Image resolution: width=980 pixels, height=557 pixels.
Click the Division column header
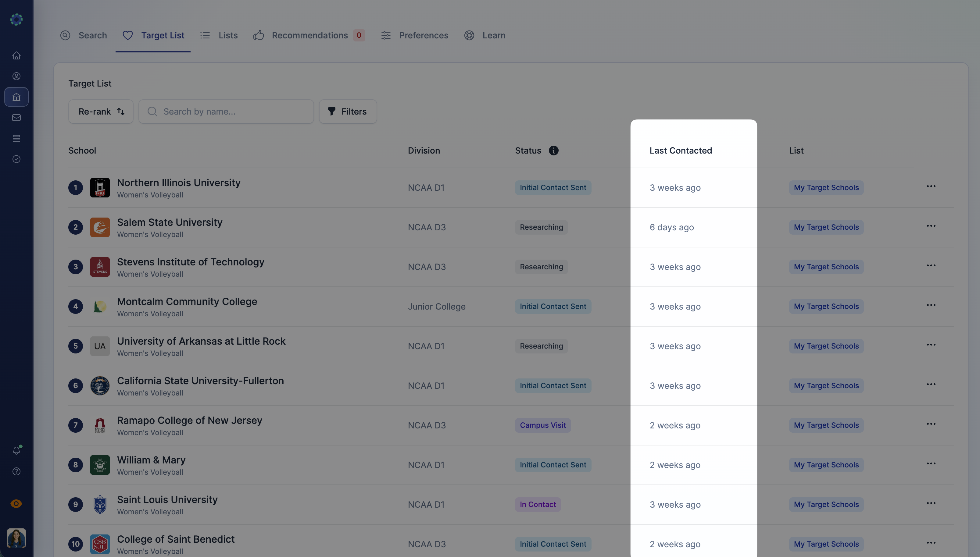424,150
